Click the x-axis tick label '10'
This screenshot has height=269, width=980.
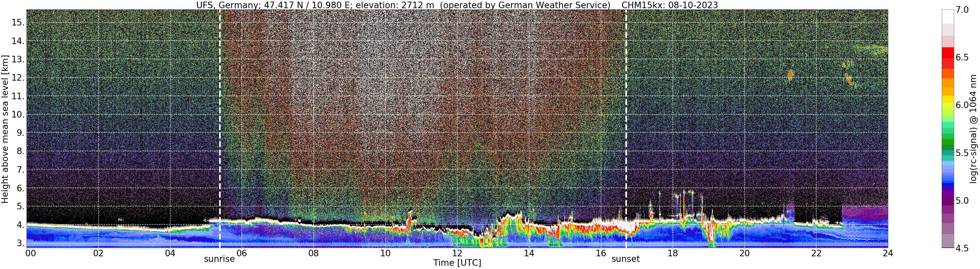pos(385,253)
